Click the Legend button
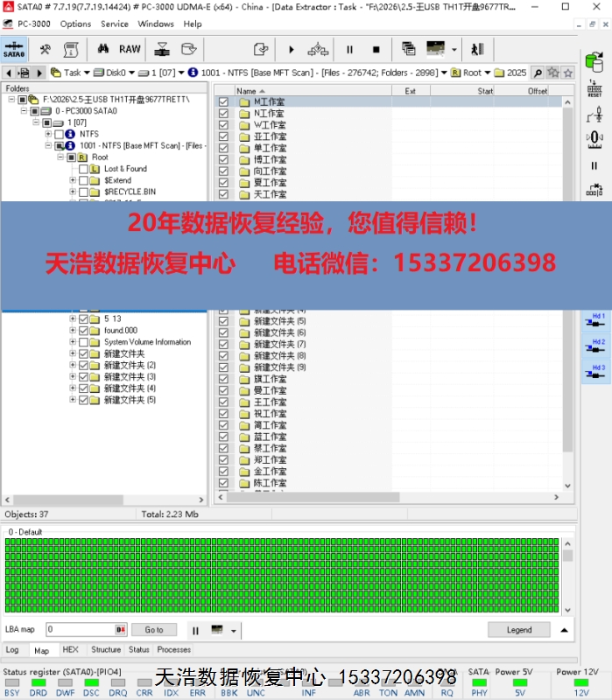This screenshot has height=700, width=612. click(518, 630)
